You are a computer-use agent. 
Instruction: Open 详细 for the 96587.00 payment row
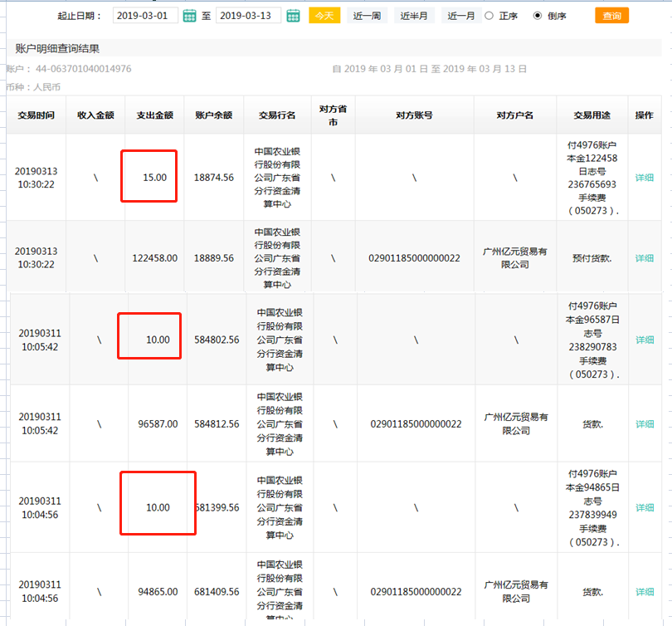point(644,424)
